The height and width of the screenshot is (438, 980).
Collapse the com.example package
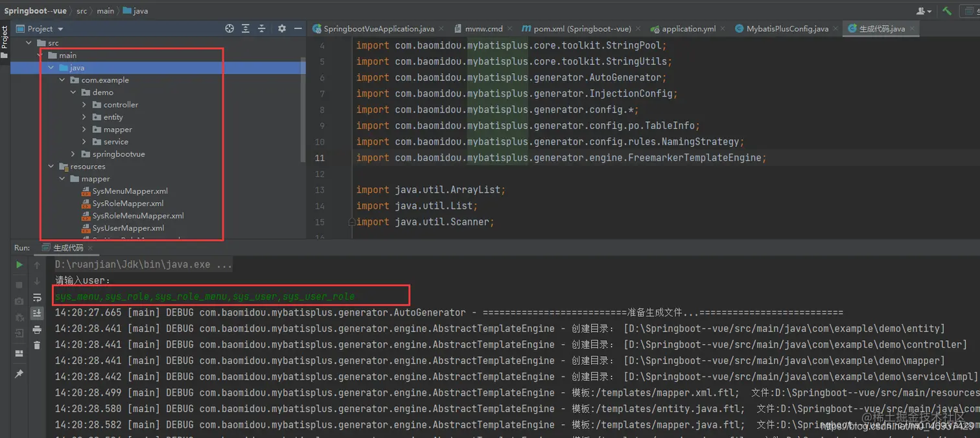click(x=62, y=80)
